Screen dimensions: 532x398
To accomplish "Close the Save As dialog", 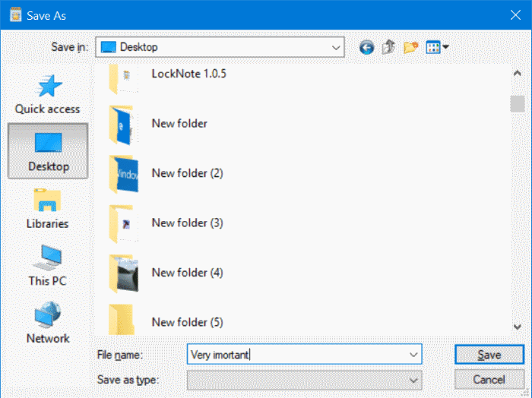I will click(x=515, y=15).
